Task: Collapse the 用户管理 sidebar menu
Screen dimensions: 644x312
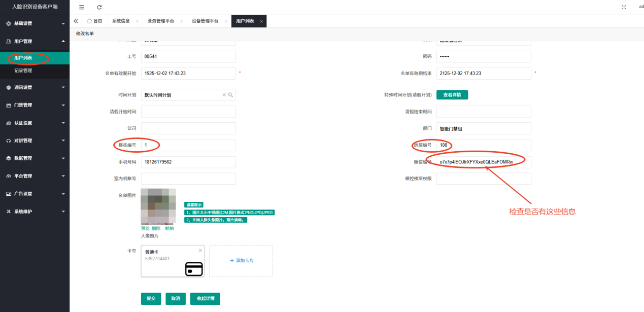Action: click(x=35, y=41)
